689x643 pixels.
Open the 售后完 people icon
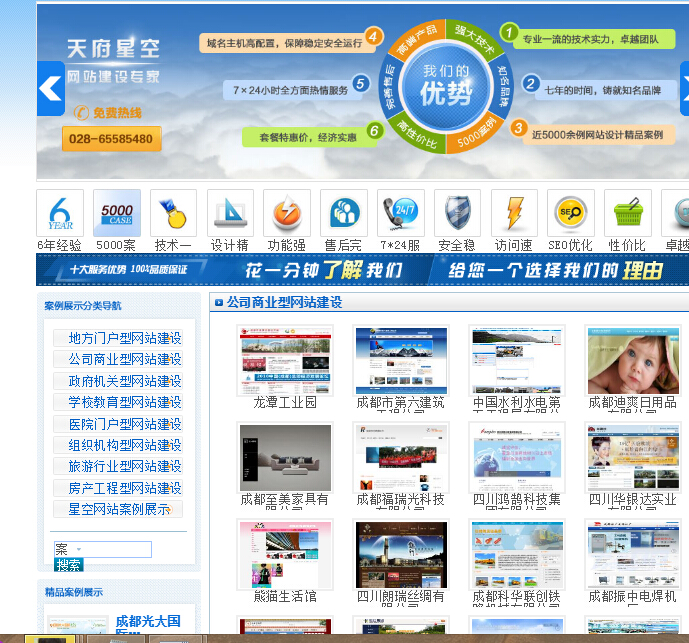click(344, 213)
